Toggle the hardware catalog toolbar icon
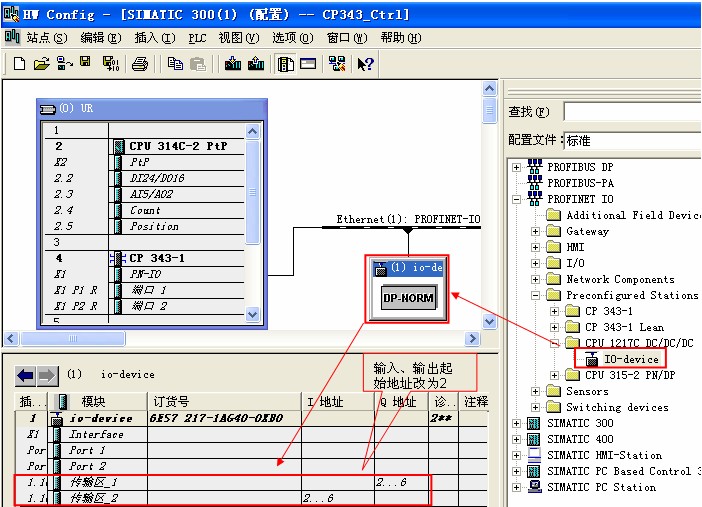This screenshot has height=507, width=702. click(285, 64)
